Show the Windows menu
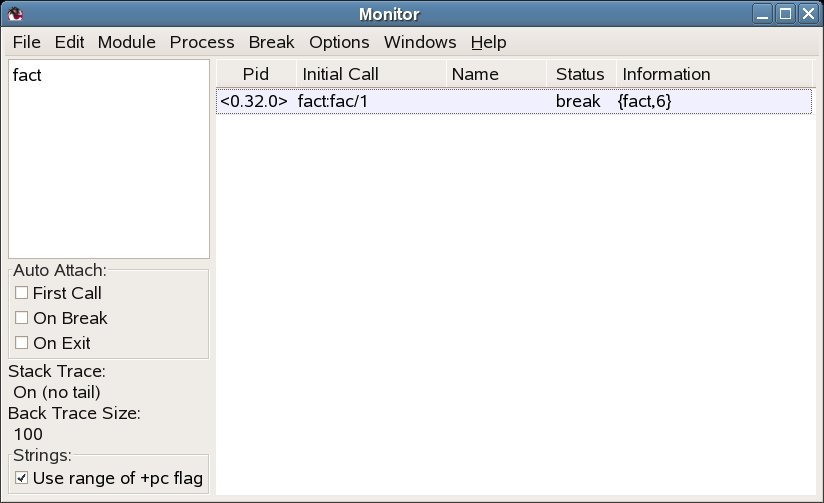Image resolution: width=824 pixels, height=503 pixels. (420, 42)
